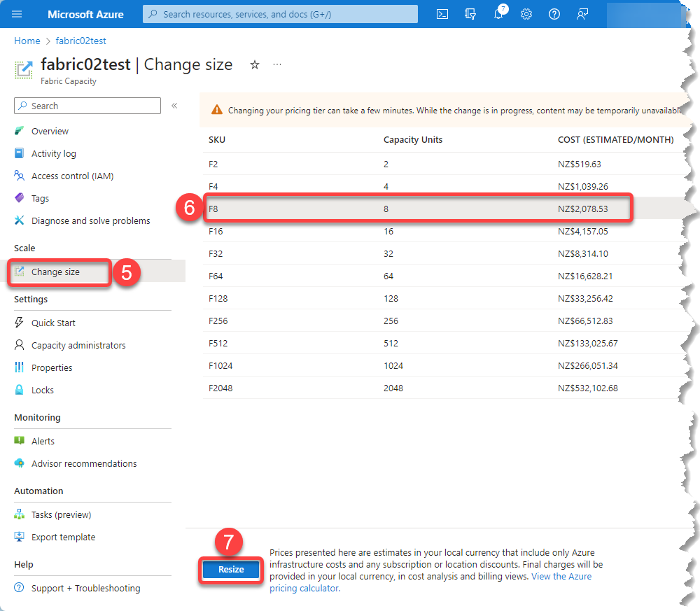Open the hamburger portal menu
The width and height of the screenshot is (700, 611).
[17, 14]
